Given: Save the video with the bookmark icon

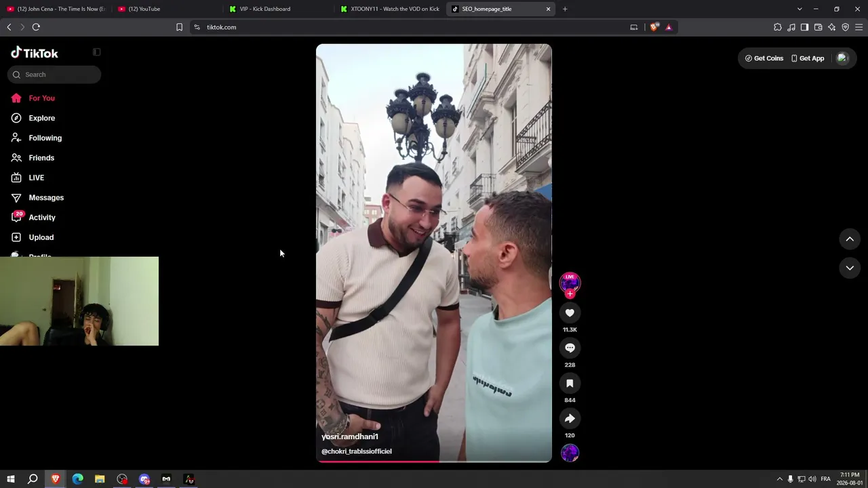Looking at the screenshot, I should click(570, 383).
